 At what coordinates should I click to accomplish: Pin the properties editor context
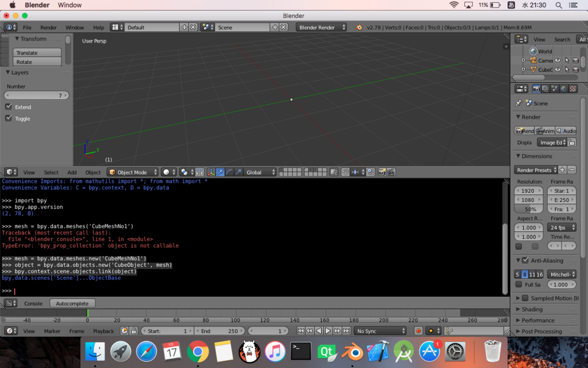click(x=519, y=103)
